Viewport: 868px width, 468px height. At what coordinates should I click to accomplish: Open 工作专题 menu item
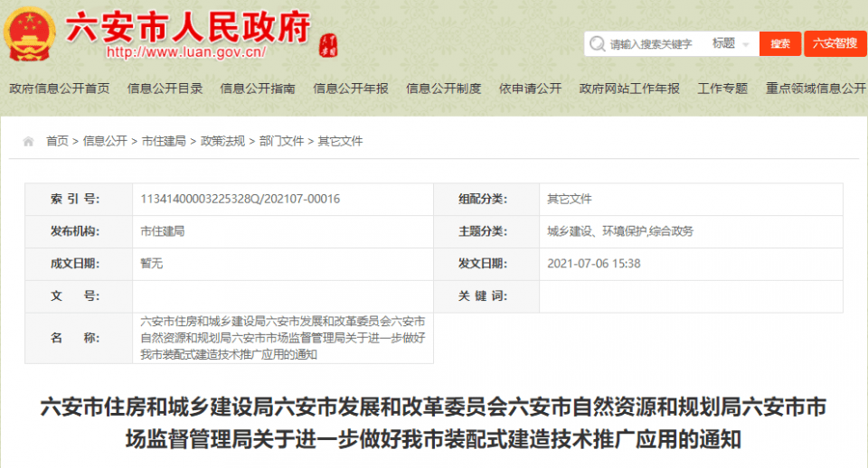pyautogui.click(x=722, y=89)
